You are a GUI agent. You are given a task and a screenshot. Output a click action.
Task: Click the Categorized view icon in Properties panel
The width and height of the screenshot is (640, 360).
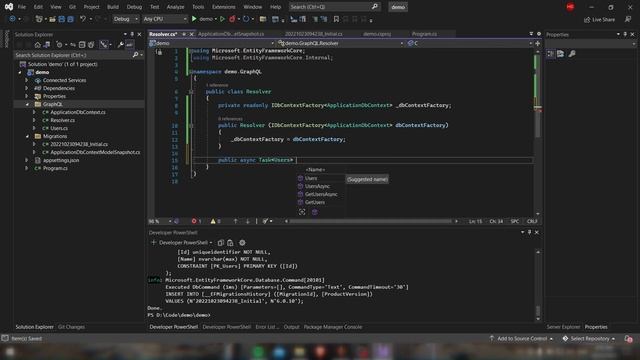[551, 54]
